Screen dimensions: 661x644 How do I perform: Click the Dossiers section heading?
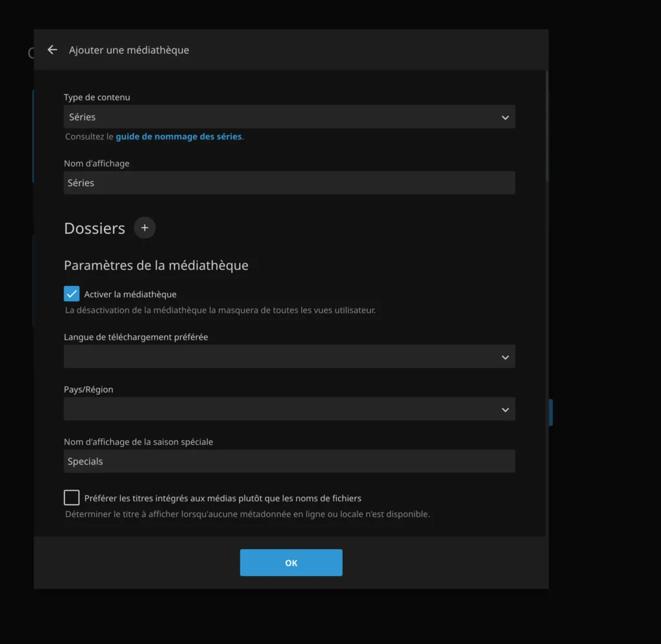click(94, 229)
